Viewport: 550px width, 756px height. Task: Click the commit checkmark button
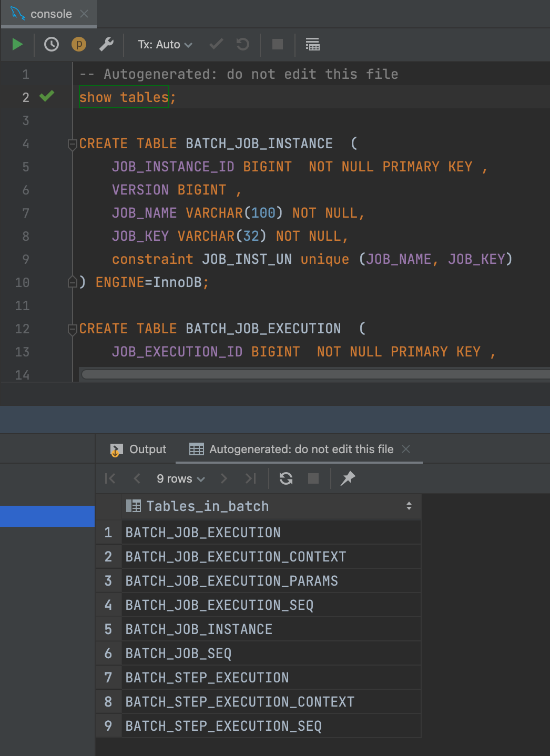pos(216,44)
